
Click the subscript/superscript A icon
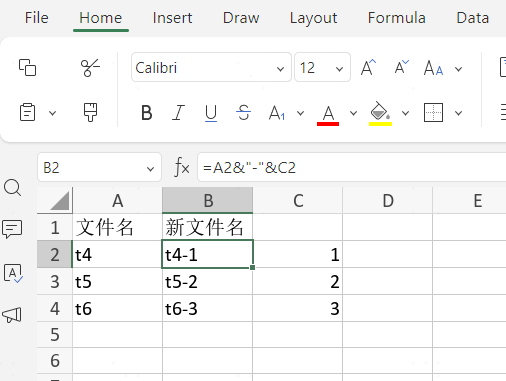[x=277, y=113]
